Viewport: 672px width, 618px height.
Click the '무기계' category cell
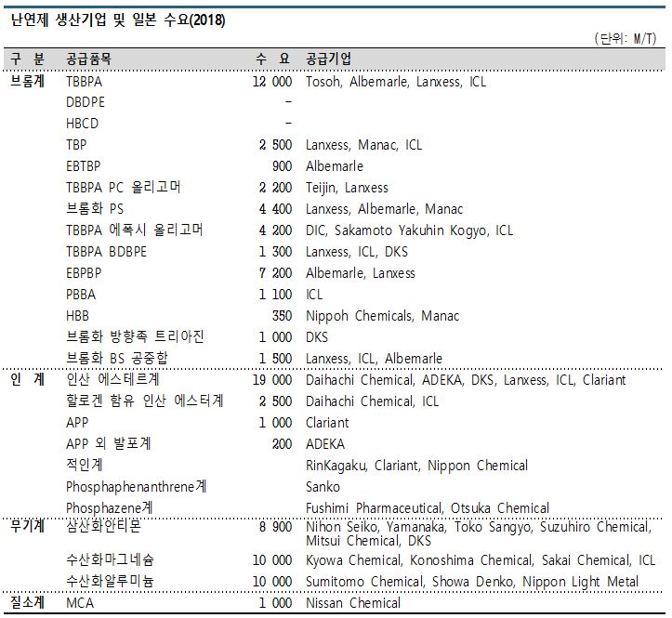tap(27, 527)
